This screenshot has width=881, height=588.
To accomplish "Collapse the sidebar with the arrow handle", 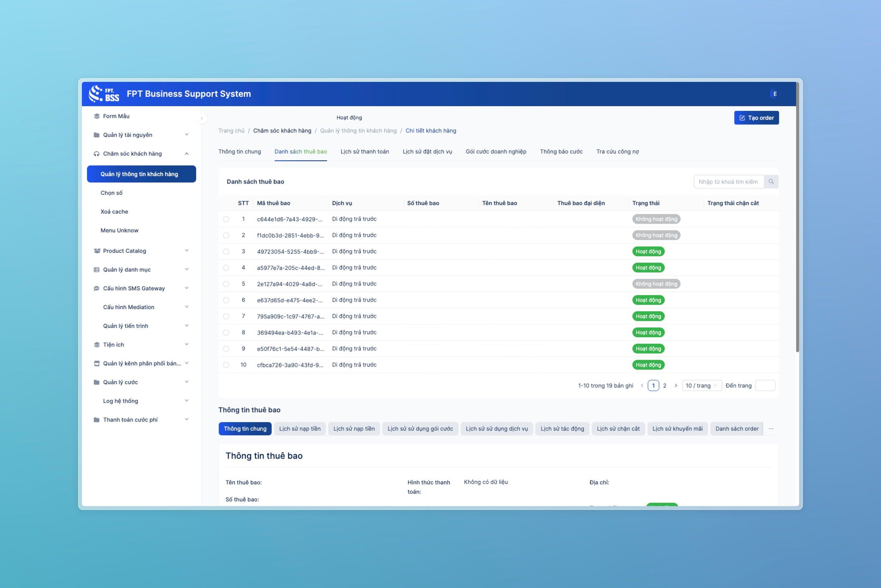I will (202, 118).
